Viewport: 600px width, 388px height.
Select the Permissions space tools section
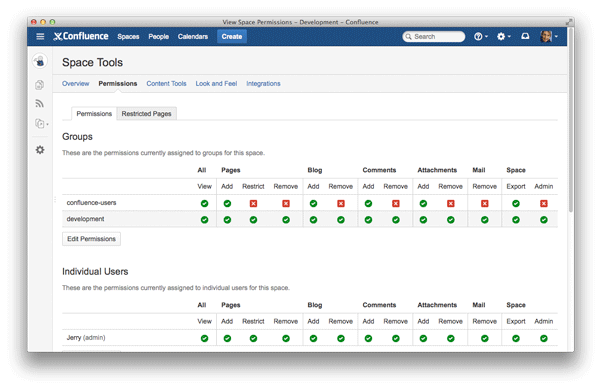coord(117,83)
